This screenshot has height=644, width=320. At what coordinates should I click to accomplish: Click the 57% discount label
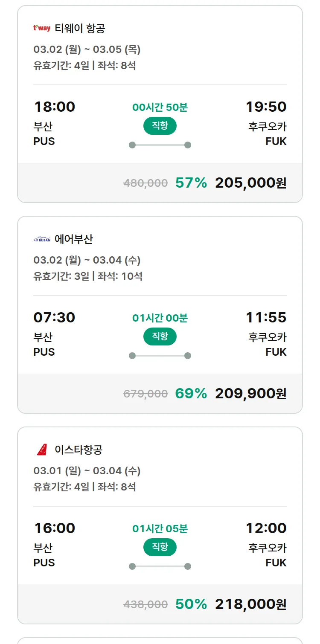point(191,183)
